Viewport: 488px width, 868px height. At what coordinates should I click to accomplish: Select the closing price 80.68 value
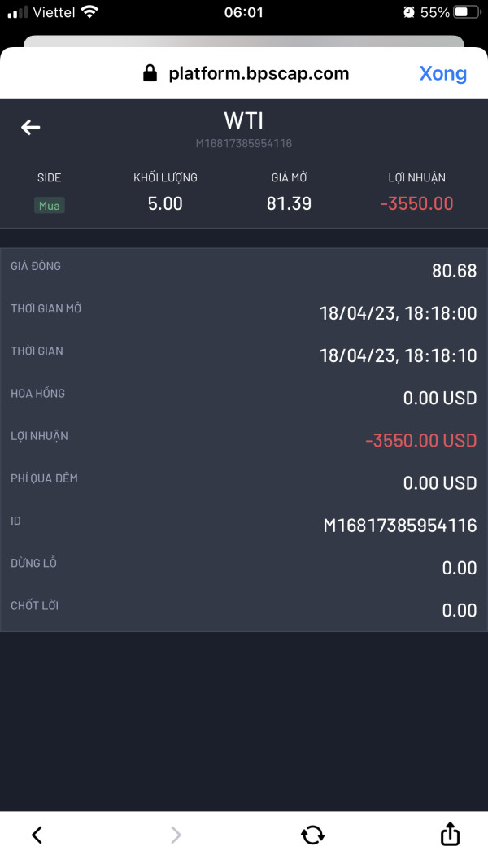(454, 271)
